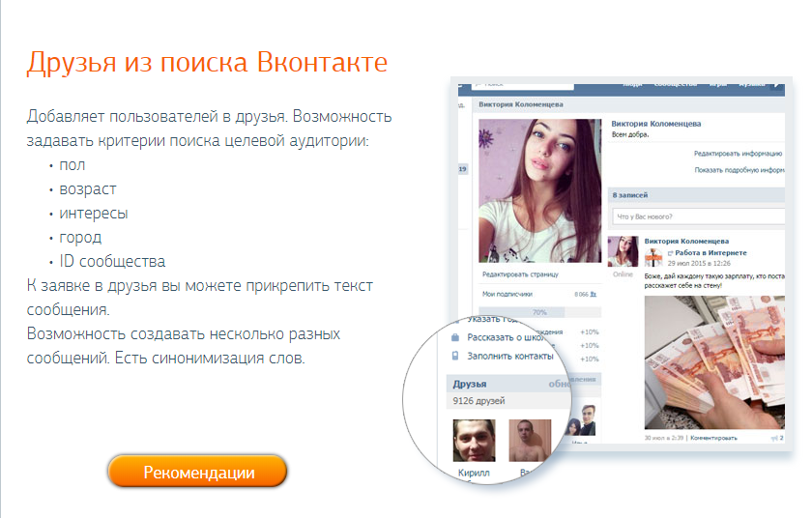
Task: Click the 9126 друзей count
Action: pos(478,400)
